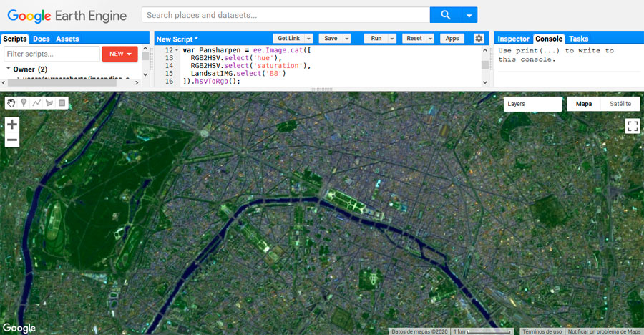Open the Inspector tab
This screenshot has height=335, width=644.
point(513,39)
